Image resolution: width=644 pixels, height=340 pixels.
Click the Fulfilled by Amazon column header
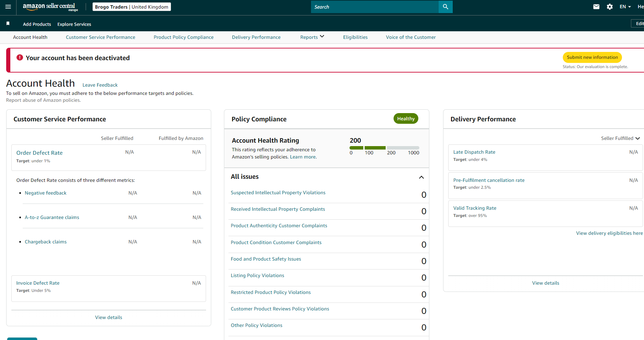coord(181,138)
